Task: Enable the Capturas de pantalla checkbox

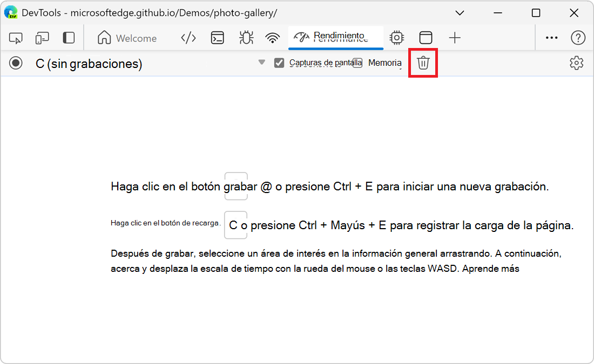Action: 279,63
